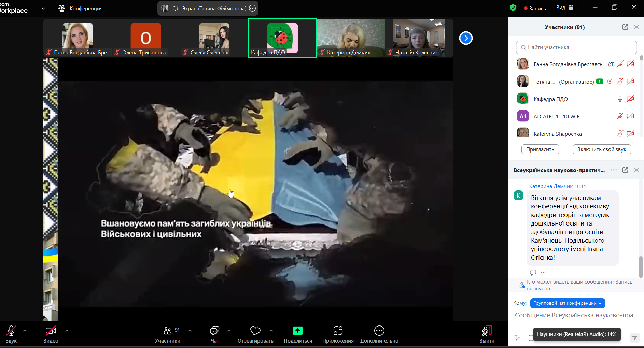Pop out the Participants panel
Screen dimensions: 644x348
click(625, 27)
